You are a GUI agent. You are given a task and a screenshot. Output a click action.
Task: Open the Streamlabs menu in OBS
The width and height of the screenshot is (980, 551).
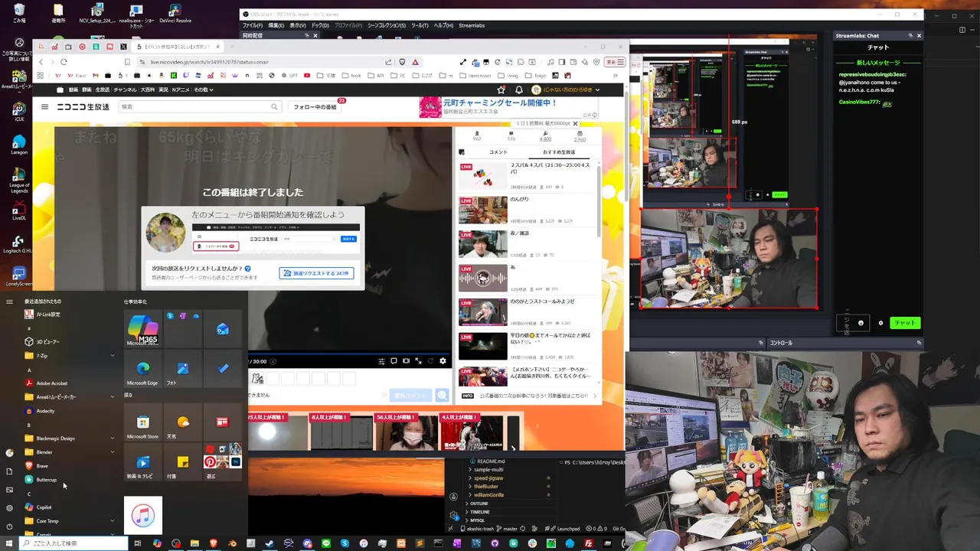click(472, 25)
